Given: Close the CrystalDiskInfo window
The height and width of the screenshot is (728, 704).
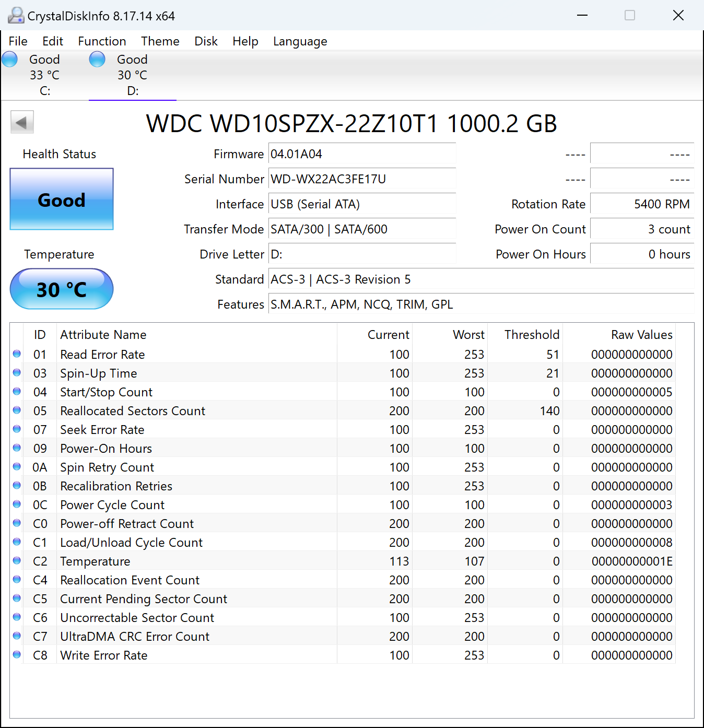Looking at the screenshot, I should (678, 16).
